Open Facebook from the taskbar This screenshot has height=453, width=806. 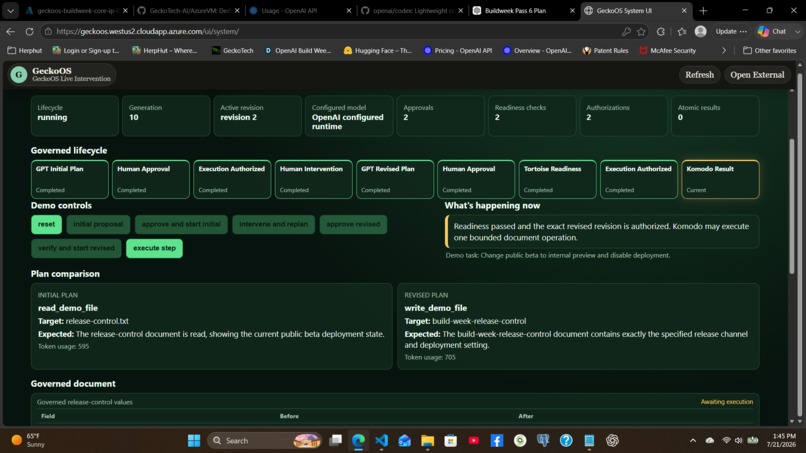[497, 441]
